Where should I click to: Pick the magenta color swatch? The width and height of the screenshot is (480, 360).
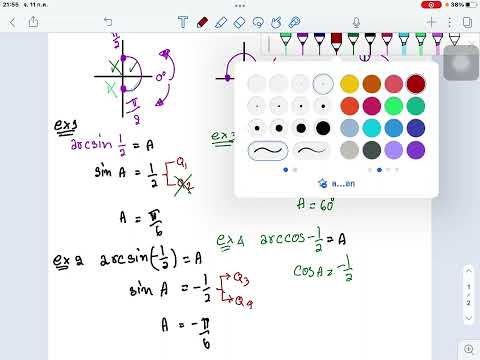pos(372,106)
